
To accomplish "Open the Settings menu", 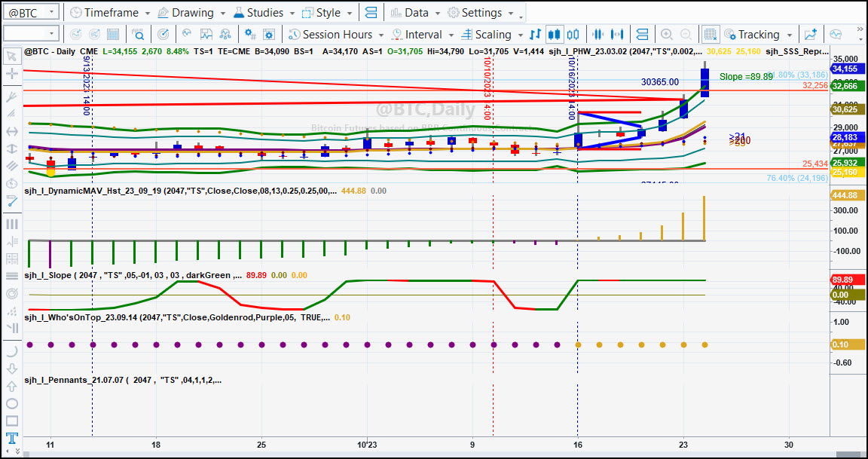I will [x=481, y=12].
